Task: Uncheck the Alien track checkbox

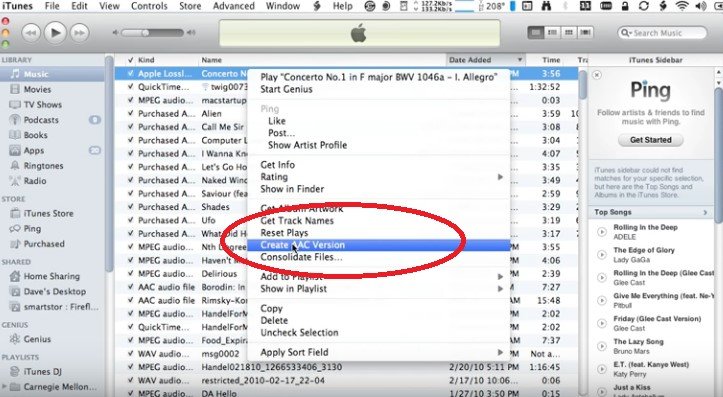Action: (x=131, y=113)
